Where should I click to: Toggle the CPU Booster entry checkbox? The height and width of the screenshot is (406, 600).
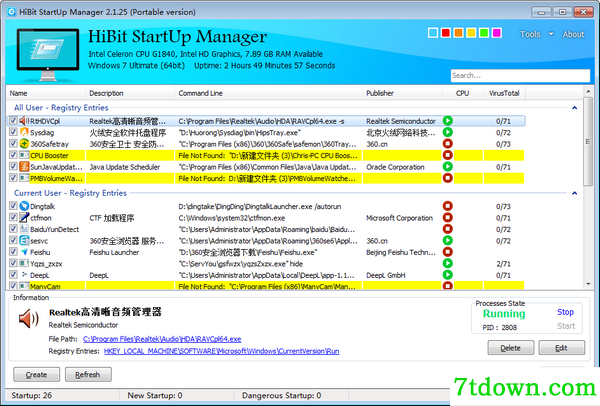click(x=13, y=155)
